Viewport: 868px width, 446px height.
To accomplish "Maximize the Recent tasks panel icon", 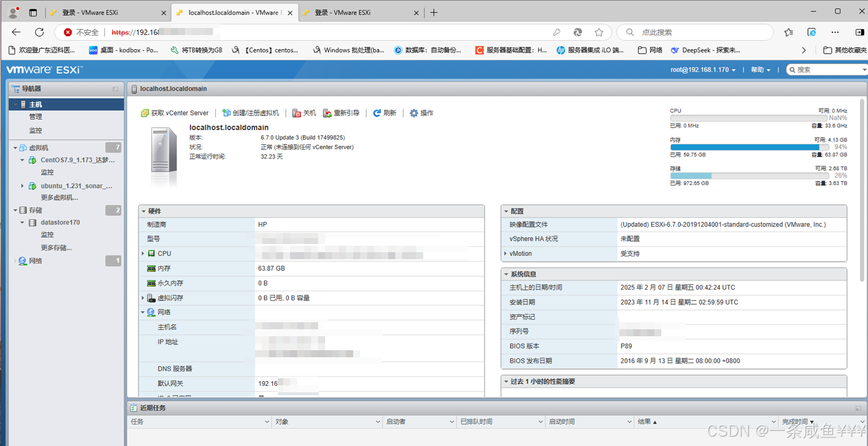I will pos(858,408).
